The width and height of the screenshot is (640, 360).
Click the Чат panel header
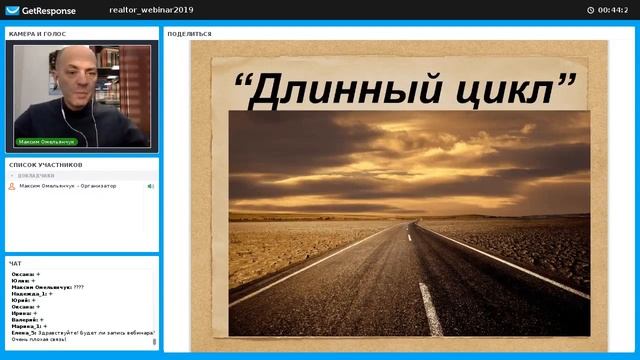(15, 264)
